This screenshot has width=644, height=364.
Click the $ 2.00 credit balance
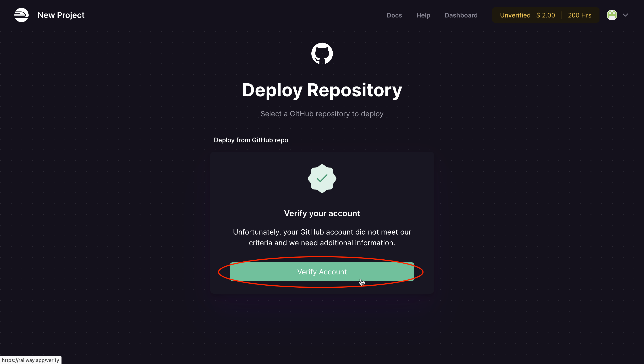545,15
